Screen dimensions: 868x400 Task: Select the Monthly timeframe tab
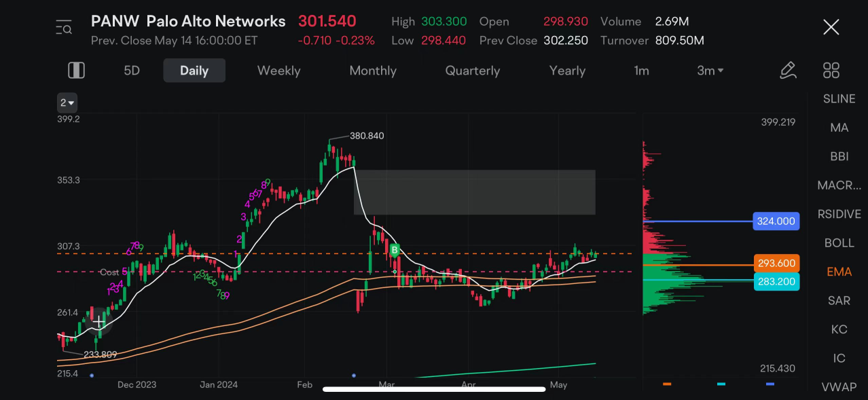373,71
